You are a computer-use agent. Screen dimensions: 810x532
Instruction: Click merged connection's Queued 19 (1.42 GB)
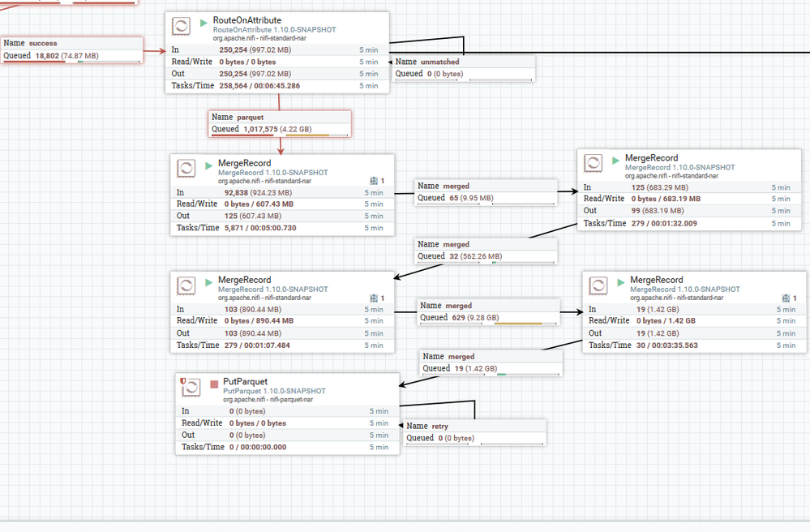pyautogui.click(x=475, y=368)
